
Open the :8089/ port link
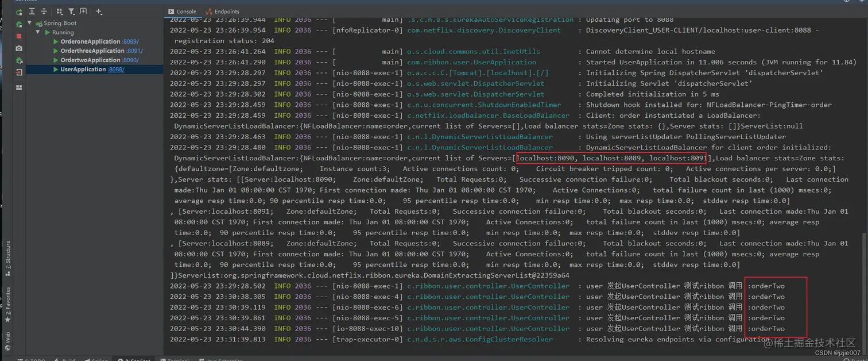coord(130,42)
